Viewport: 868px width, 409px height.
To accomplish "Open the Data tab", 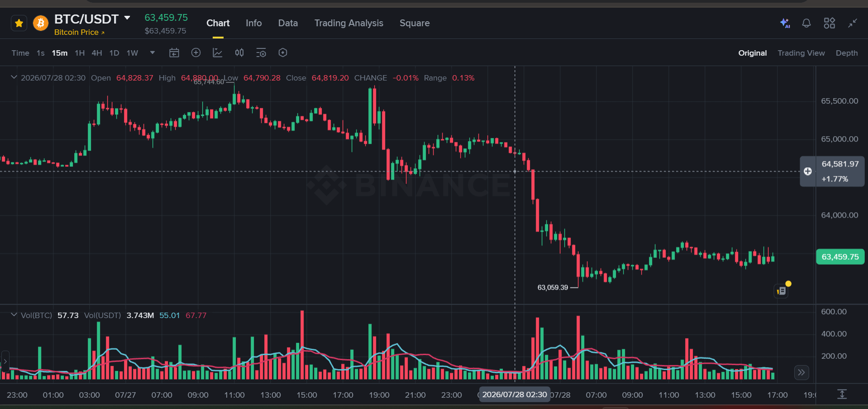I will [x=288, y=23].
